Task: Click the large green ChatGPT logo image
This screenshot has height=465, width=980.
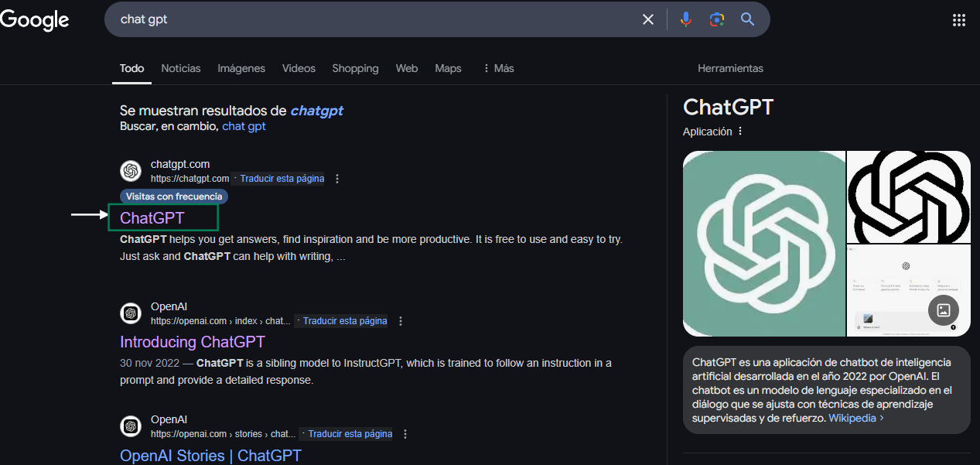Action: click(x=763, y=244)
